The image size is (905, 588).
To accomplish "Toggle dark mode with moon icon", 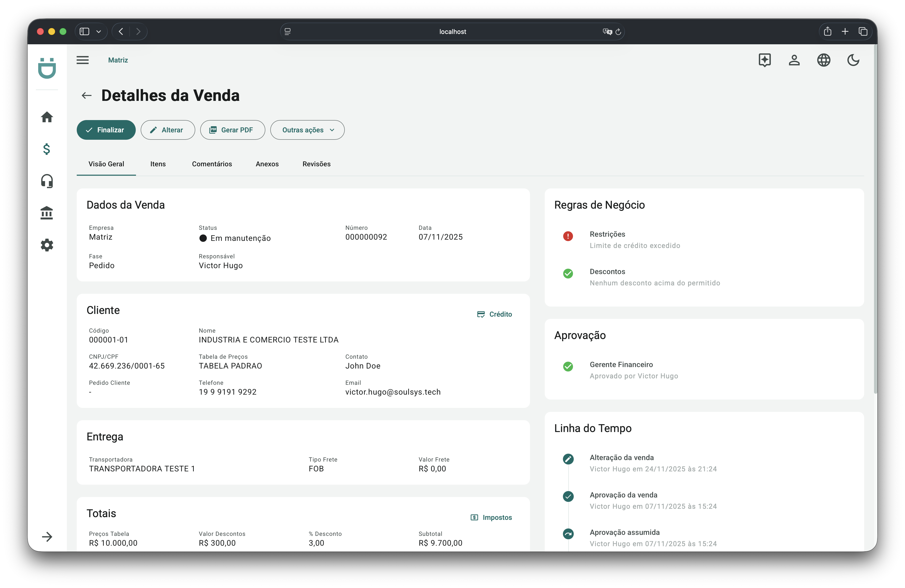I will click(853, 60).
